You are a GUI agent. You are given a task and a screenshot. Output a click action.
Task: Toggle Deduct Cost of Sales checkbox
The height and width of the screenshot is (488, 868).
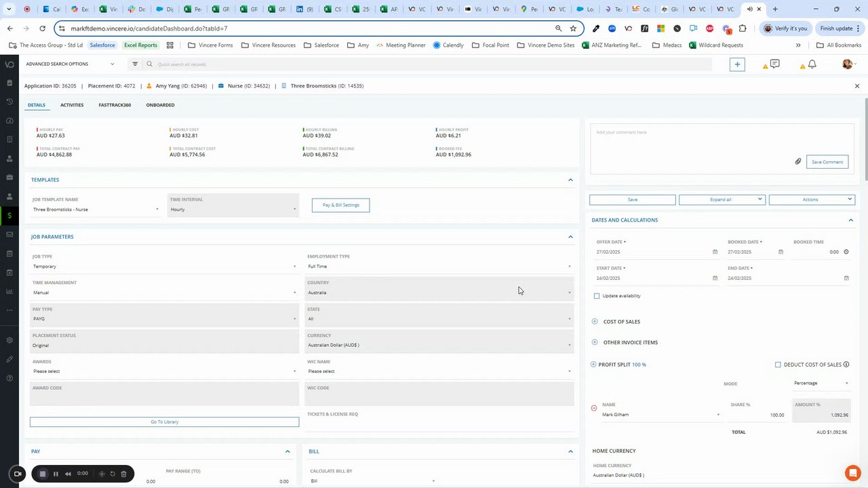coord(778,365)
